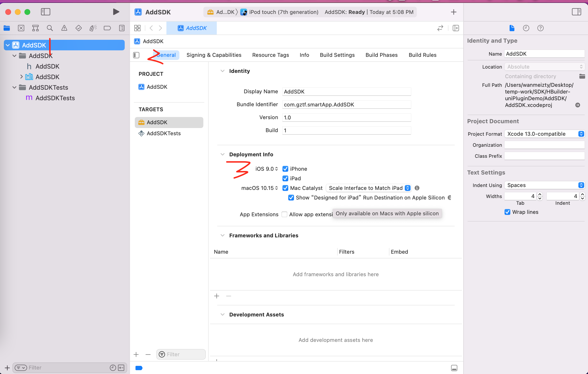Screen dimensions: 588x374
Task: Toggle the debug area at bottom right
Action: [454, 368]
